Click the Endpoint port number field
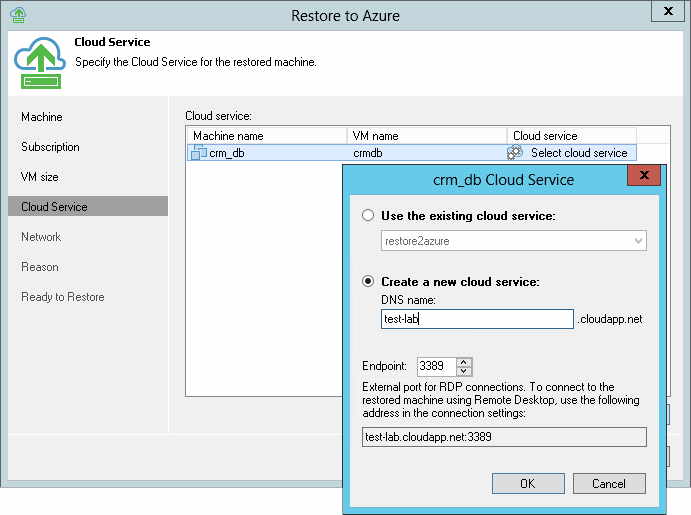The image size is (691, 515). (436, 366)
